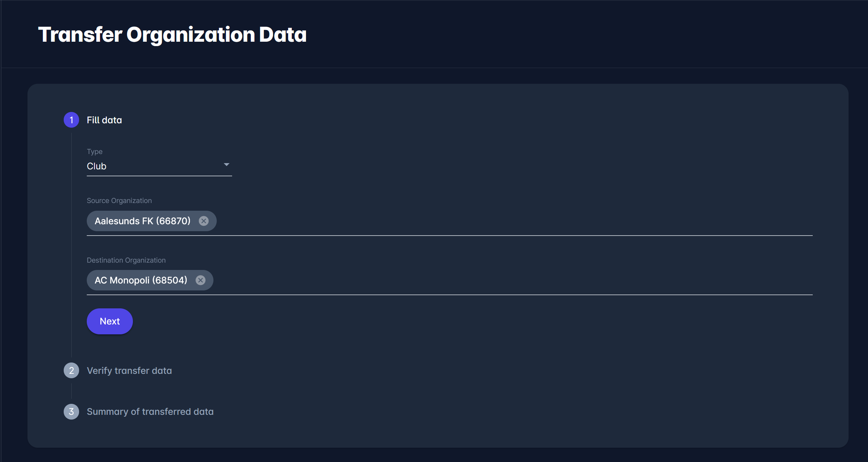
Task: Click the step 2 number circle
Action: pyautogui.click(x=71, y=371)
